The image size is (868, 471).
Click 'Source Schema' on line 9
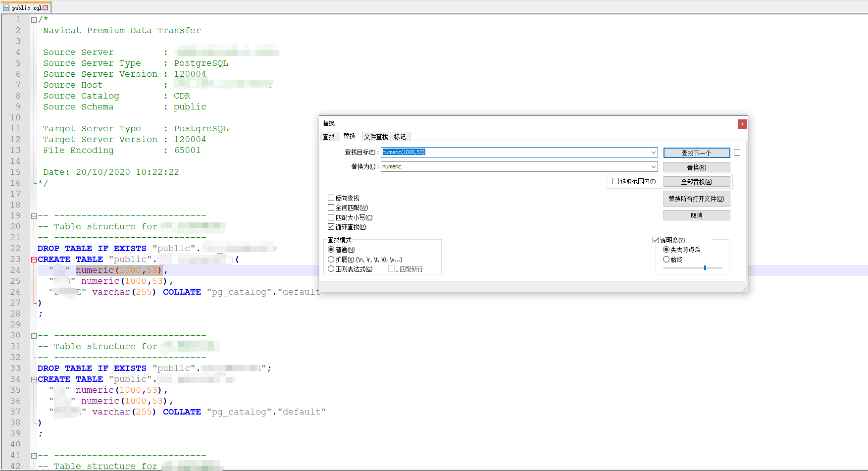78,107
